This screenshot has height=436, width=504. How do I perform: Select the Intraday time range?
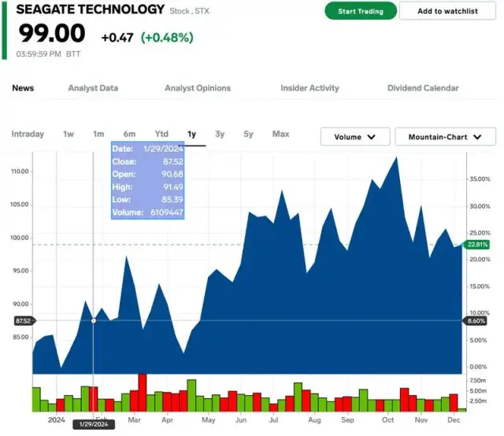click(x=28, y=134)
